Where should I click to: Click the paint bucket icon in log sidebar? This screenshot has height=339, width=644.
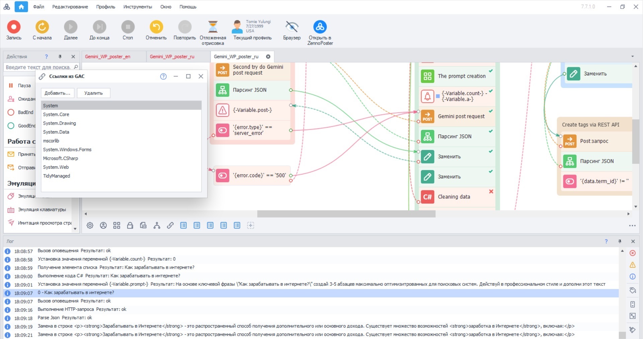633,290
